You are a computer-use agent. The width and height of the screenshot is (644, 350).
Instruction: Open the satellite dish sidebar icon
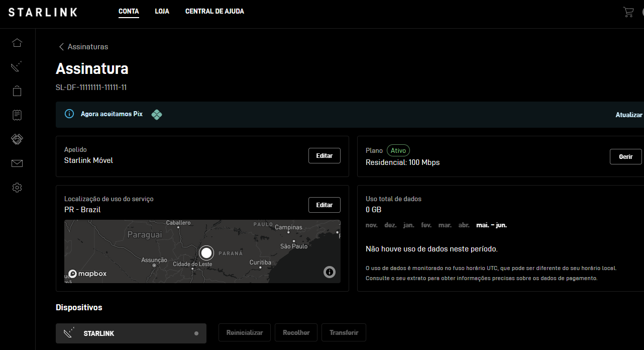pos(17,66)
